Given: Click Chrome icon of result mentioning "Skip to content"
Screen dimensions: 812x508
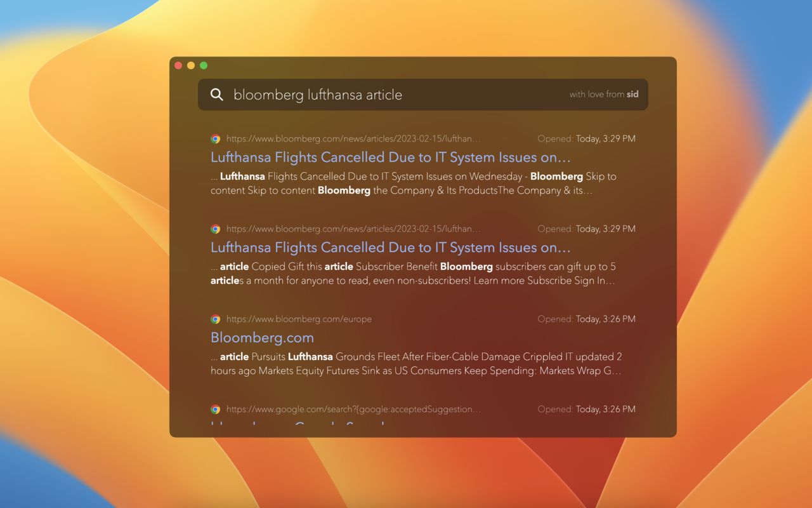Looking at the screenshot, I should coord(216,138).
